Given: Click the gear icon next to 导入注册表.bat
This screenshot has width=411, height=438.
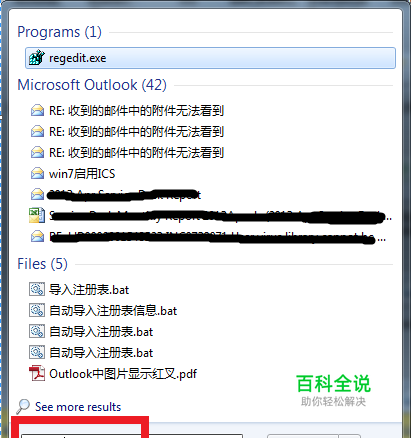Looking at the screenshot, I should [x=37, y=289].
